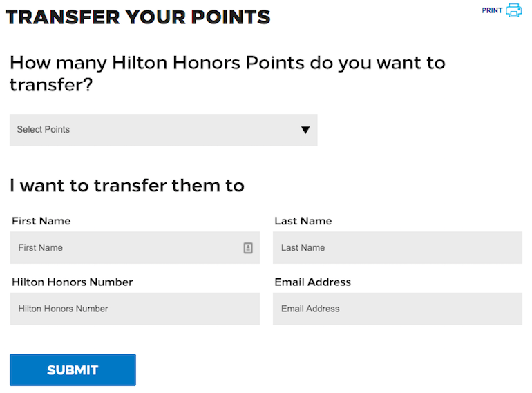Click the "Hilton Honors Number" placeholder inside the field
This screenshot has height=393, width=532.
[x=64, y=309]
